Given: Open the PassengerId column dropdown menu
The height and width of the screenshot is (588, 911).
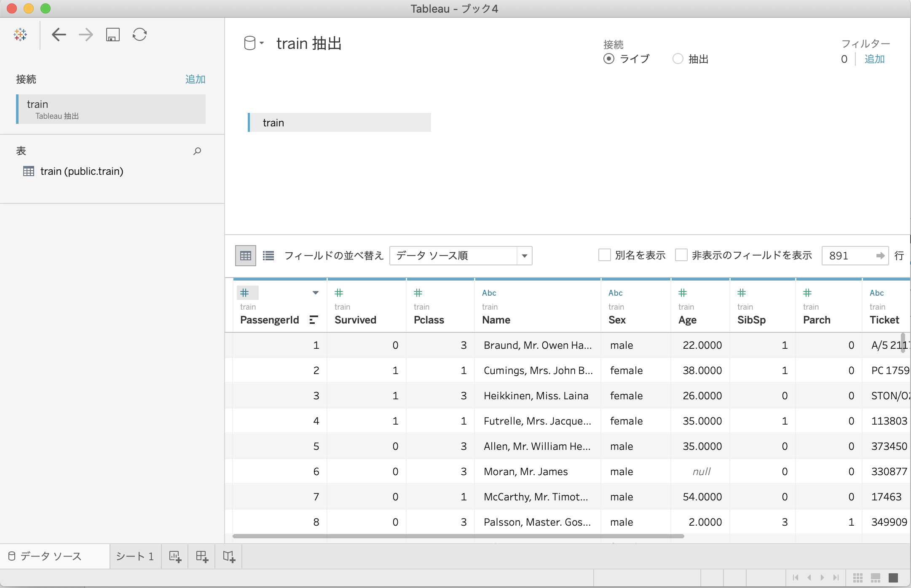Looking at the screenshot, I should [x=315, y=293].
